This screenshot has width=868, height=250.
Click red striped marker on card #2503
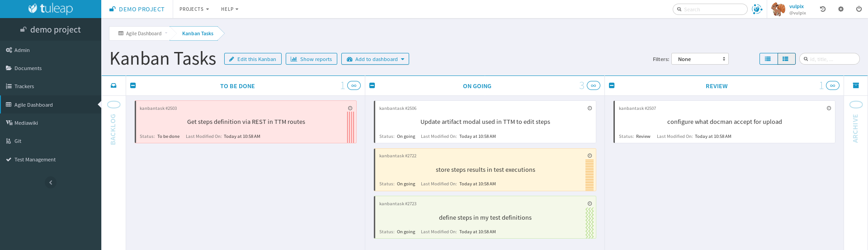click(351, 127)
